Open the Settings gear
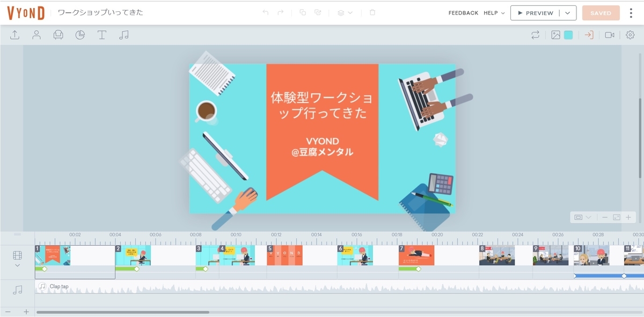The image size is (644, 317). point(630,35)
